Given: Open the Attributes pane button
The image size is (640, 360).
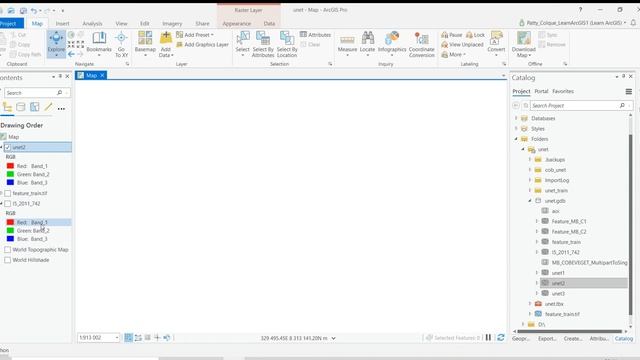Looking at the screenshot, I should 315,35.
